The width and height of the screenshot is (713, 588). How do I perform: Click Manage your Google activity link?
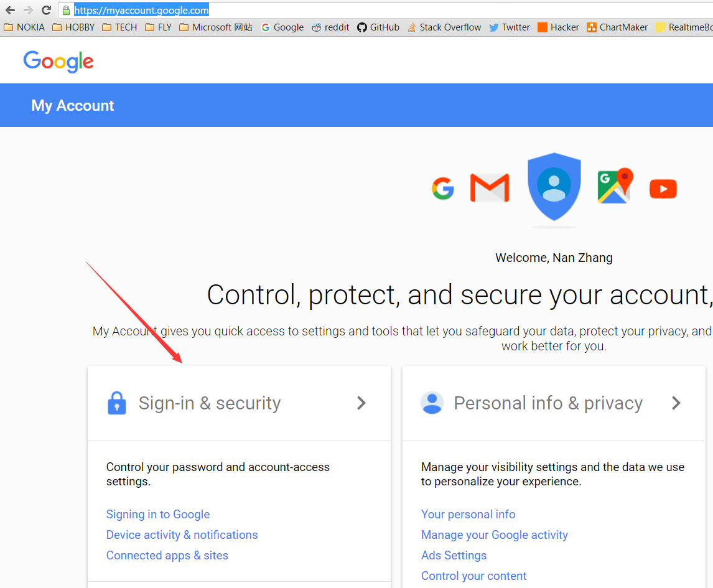pos(495,535)
